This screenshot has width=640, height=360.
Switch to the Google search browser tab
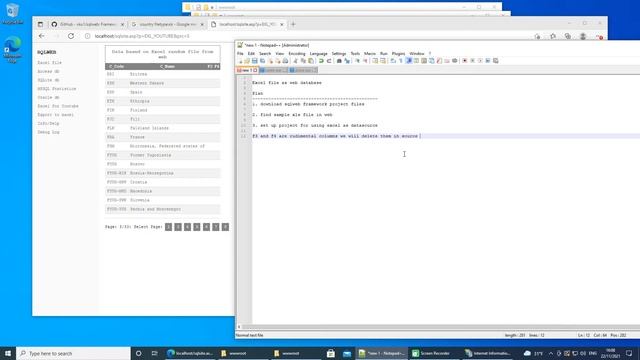pyautogui.click(x=167, y=24)
